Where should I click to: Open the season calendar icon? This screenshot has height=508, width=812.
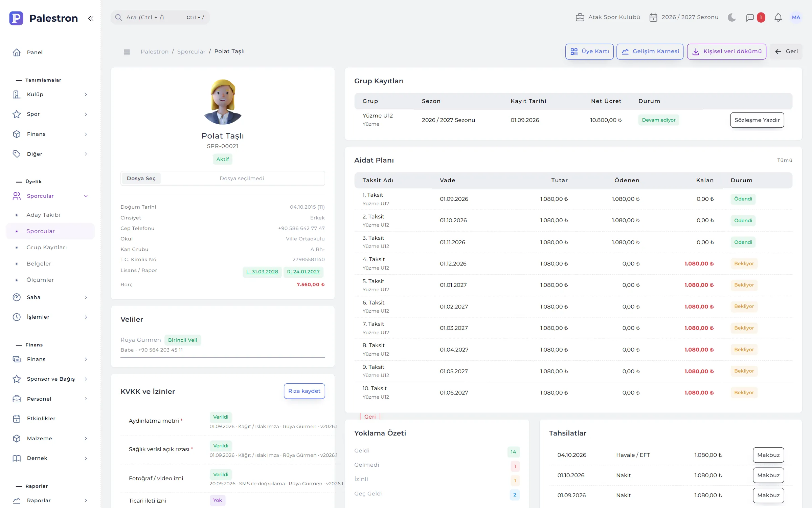click(653, 17)
